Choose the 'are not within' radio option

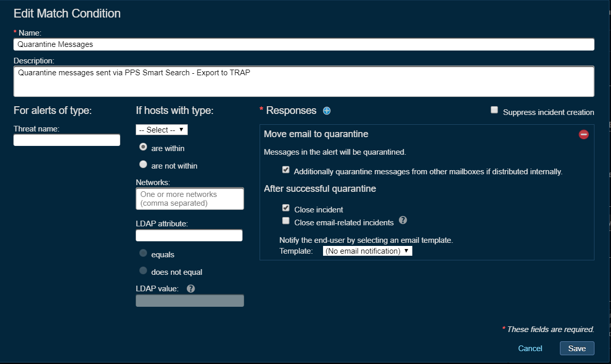[x=143, y=165]
